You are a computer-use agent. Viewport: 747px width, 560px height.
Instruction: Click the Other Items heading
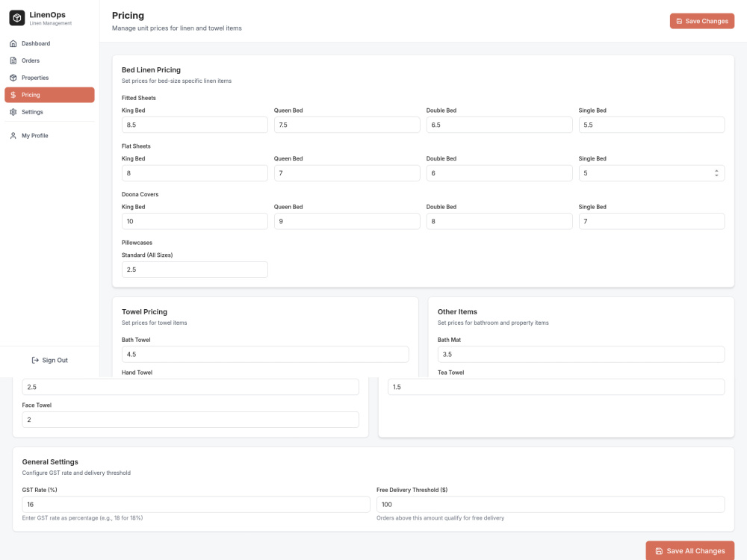(457, 311)
